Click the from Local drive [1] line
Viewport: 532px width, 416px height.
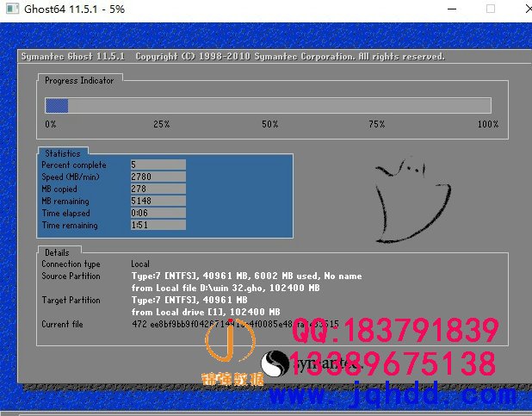[x=206, y=312]
